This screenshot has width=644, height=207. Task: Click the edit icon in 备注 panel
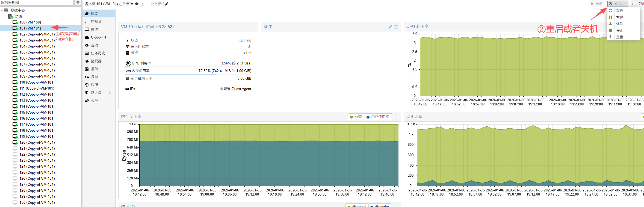click(x=390, y=27)
